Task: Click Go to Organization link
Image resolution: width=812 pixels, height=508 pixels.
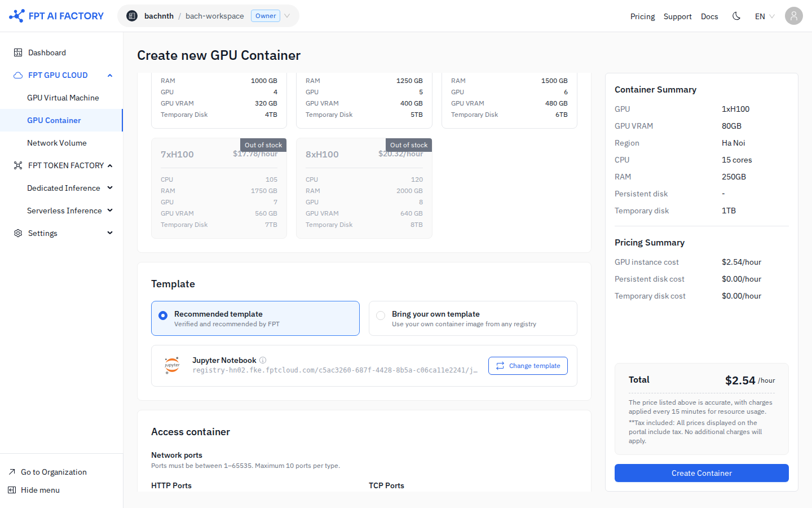Action: pos(54,472)
